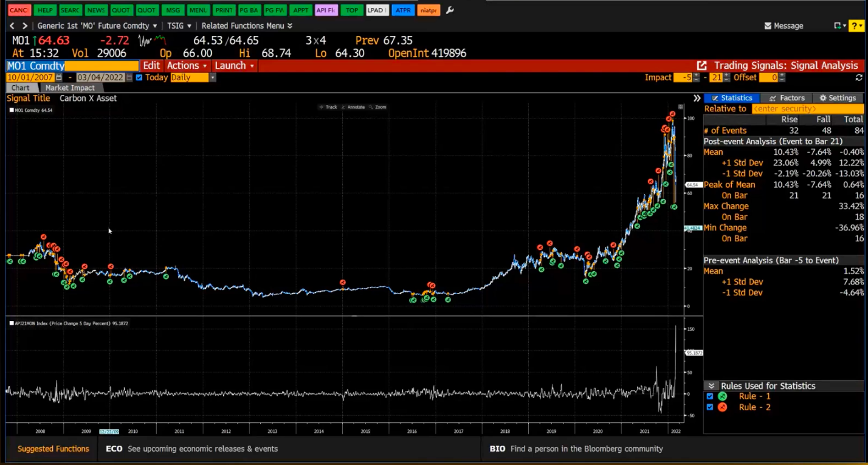Click the NEWS function key
This screenshot has height=465, width=868.
pos(95,10)
